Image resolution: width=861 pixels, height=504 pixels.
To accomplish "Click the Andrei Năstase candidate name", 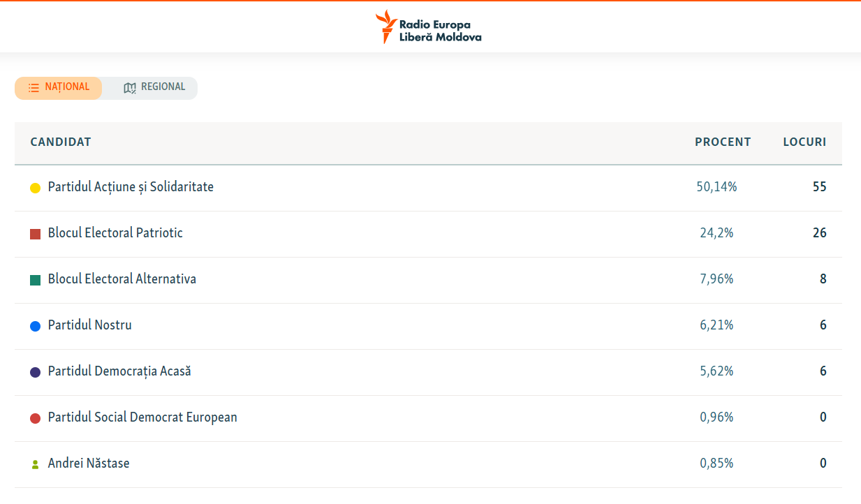I will [x=89, y=464].
